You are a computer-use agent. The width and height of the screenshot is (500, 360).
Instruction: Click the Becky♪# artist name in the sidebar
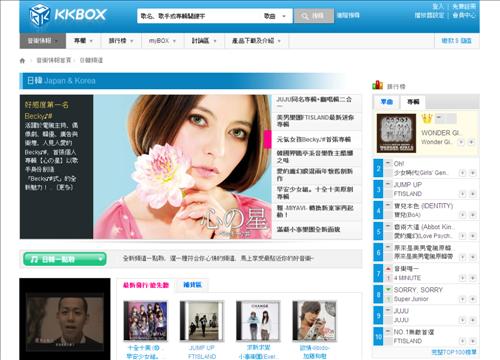click(38, 116)
